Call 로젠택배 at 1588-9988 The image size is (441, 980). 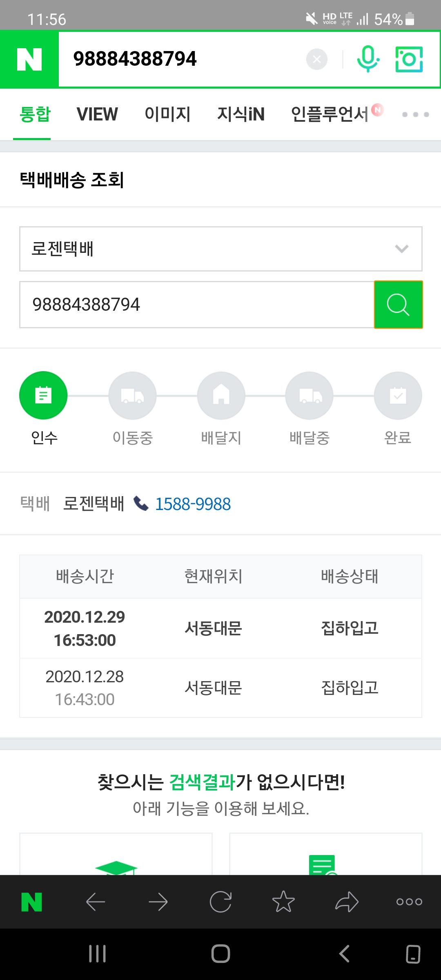coord(193,504)
